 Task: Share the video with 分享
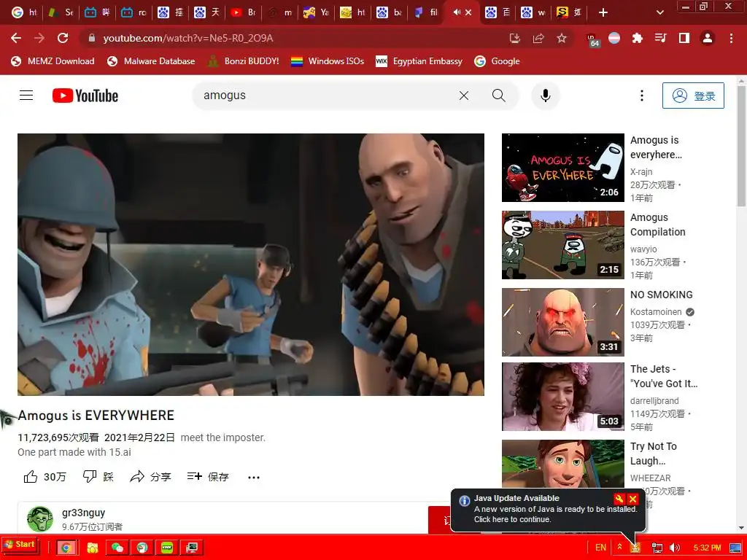click(150, 477)
